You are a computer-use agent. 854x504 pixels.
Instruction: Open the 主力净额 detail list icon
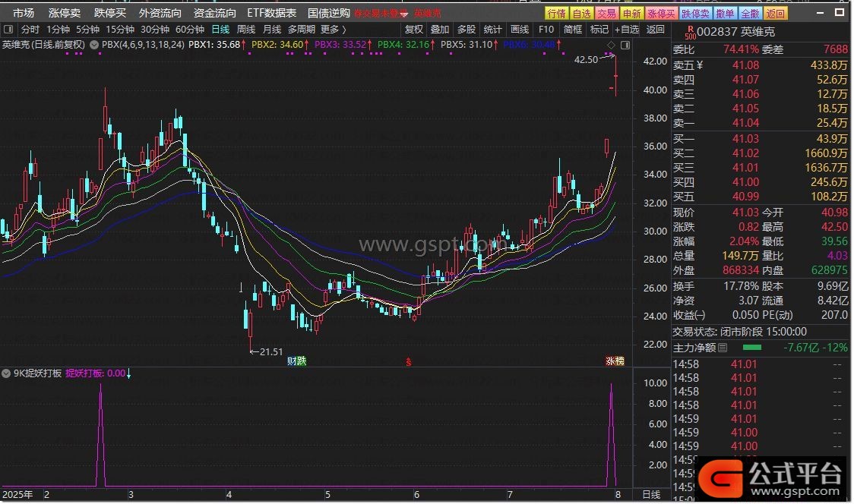723,347
